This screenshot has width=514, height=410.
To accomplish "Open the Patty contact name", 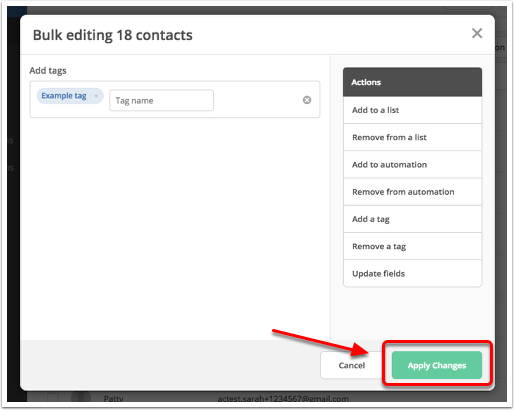I will tap(113, 398).
